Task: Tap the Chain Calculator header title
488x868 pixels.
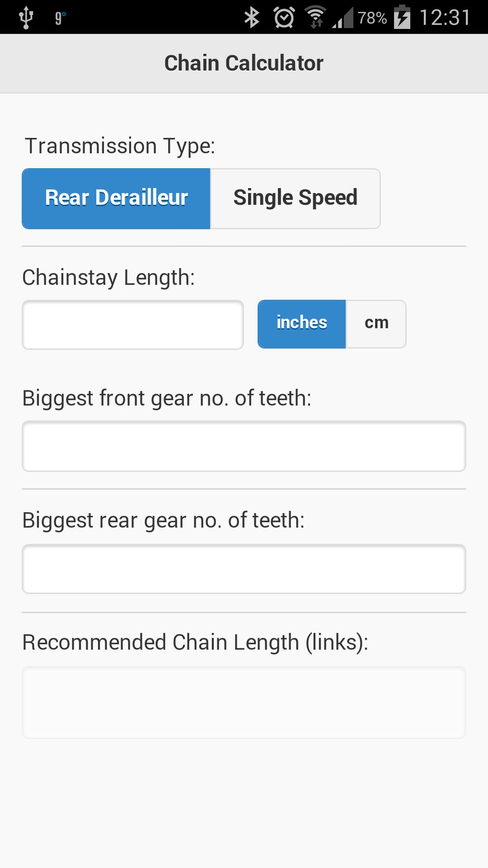Action: [244, 63]
